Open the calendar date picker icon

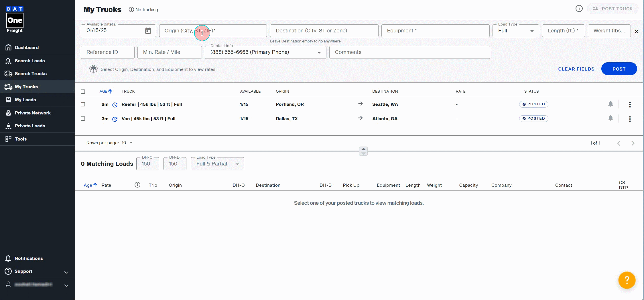[148, 31]
